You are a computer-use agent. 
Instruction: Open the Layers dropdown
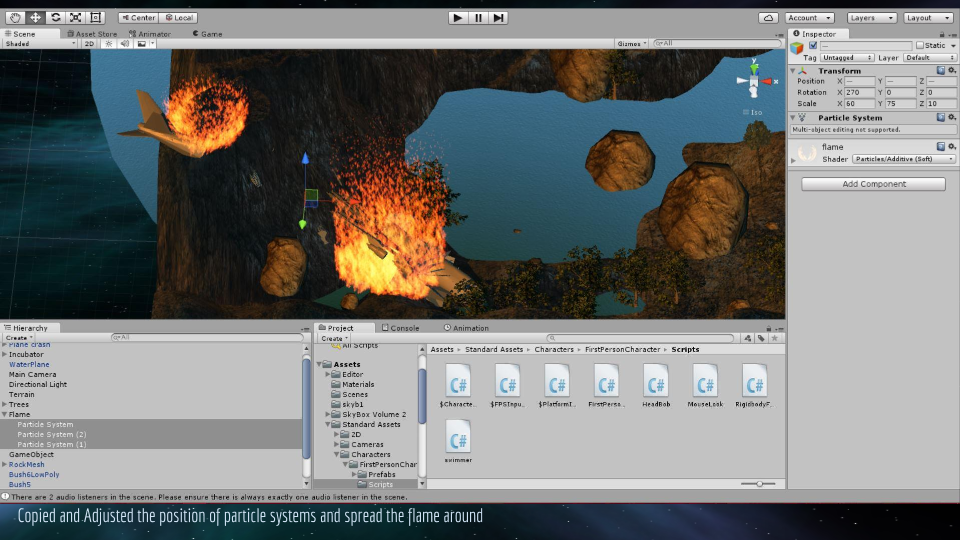coord(872,18)
